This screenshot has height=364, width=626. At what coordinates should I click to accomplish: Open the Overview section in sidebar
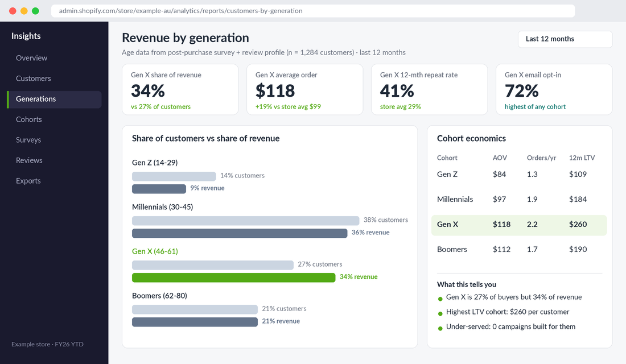coord(54,58)
